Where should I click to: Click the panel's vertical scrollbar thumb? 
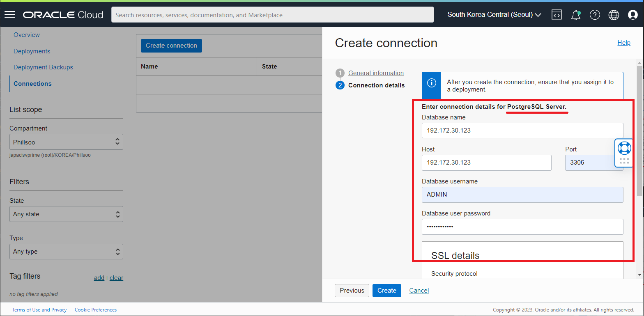pyautogui.click(x=639, y=131)
